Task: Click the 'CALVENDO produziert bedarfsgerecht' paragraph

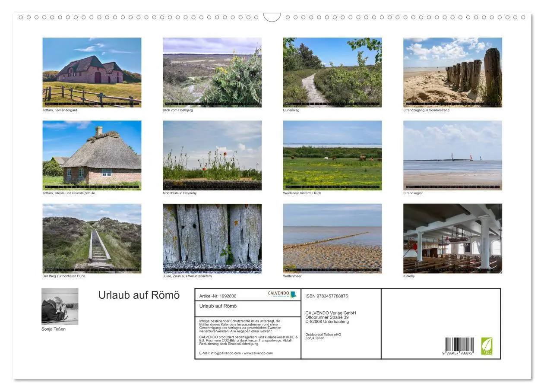Action: (249, 340)
